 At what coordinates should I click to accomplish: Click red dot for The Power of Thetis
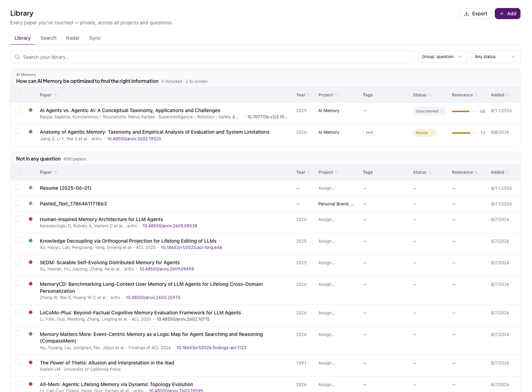click(31, 362)
